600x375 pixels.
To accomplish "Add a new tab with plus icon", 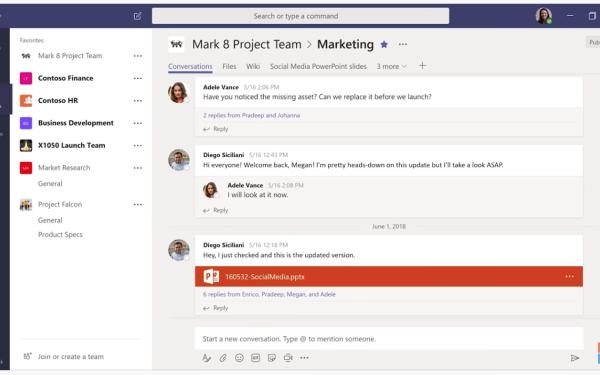I will (422, 66).
